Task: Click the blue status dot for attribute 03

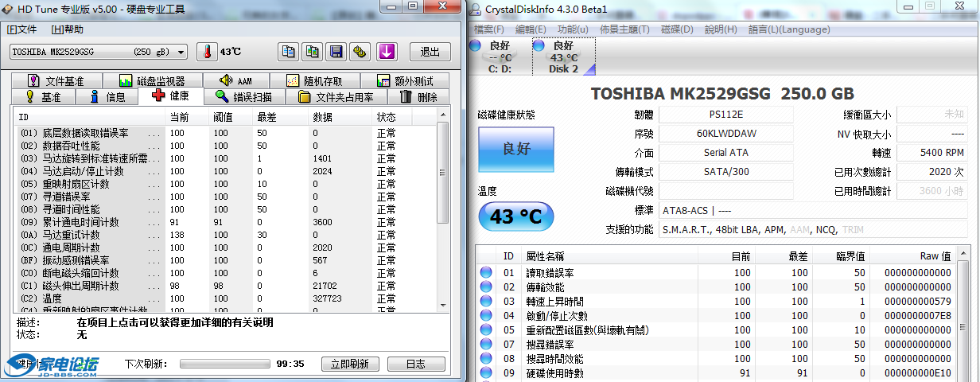Action: [x=486, y=302]
